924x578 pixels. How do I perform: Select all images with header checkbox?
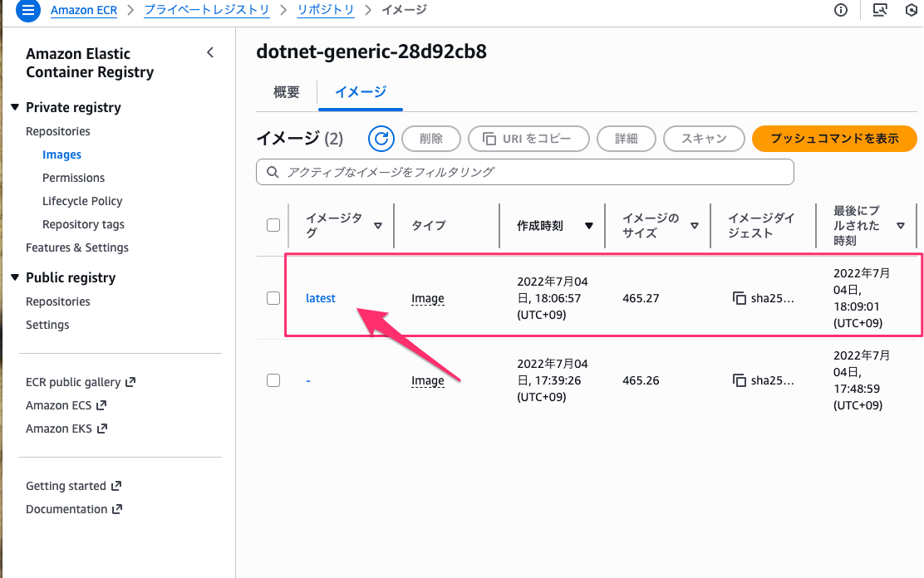click(x=273, y=225)
